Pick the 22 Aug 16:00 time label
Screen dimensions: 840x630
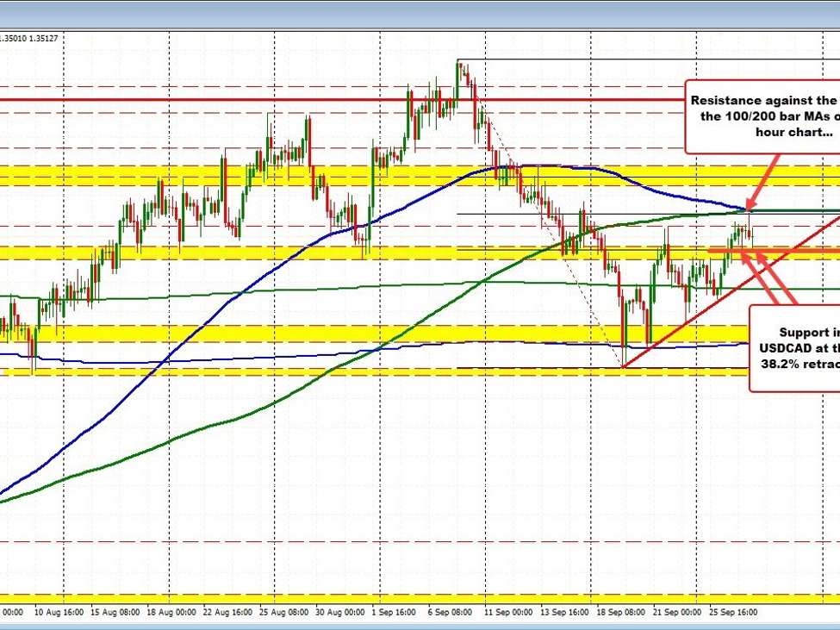tap(227, 612)
